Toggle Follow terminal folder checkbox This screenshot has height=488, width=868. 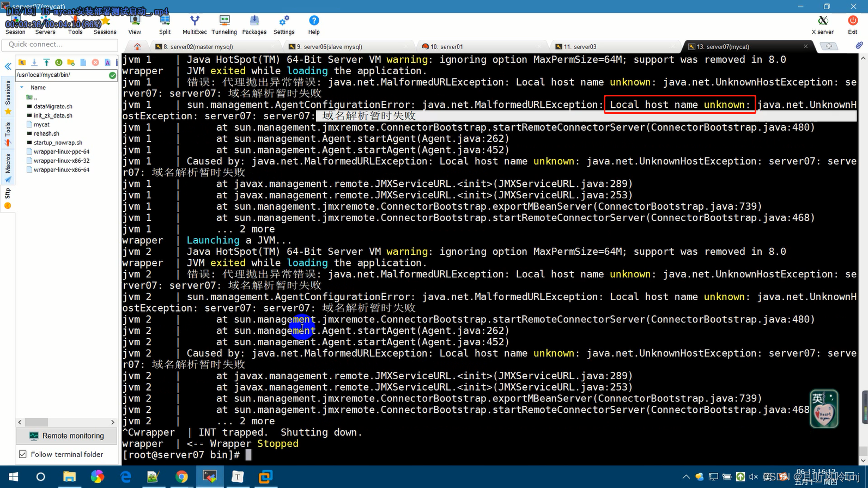pos(22,454)
